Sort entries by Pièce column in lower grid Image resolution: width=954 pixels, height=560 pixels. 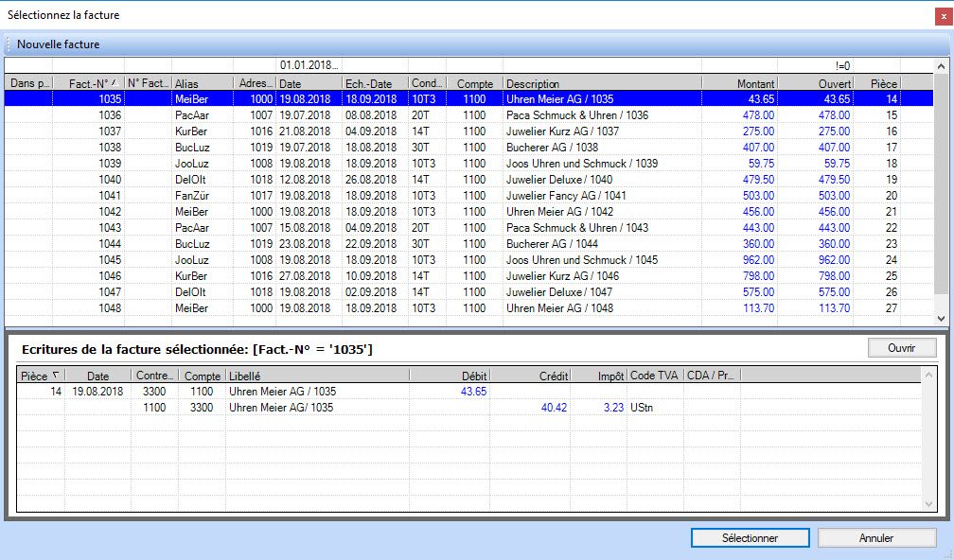(38, 376)
